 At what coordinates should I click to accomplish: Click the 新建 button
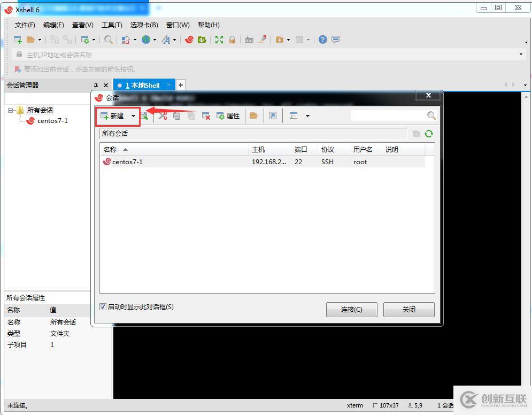coord(113,116)
